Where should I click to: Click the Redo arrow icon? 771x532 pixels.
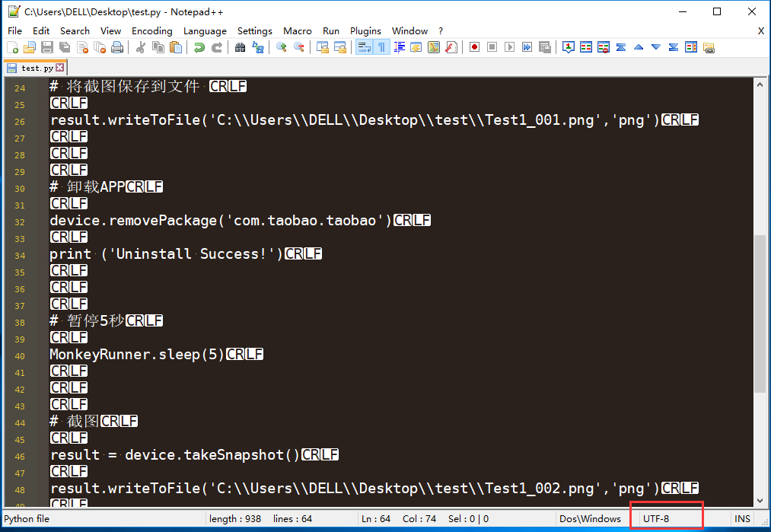[x=217, y=48]
